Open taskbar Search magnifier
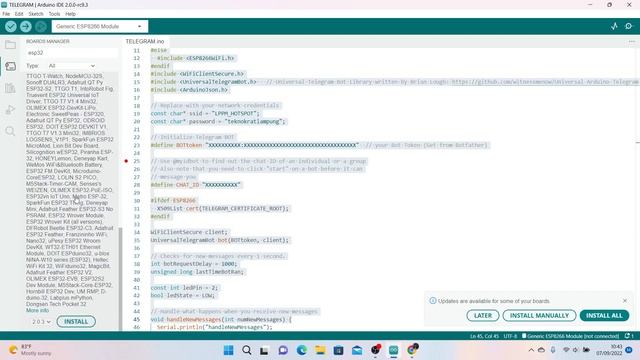This screenshot has width=640, height=360. pyautogui.click(x=247, y=350)
